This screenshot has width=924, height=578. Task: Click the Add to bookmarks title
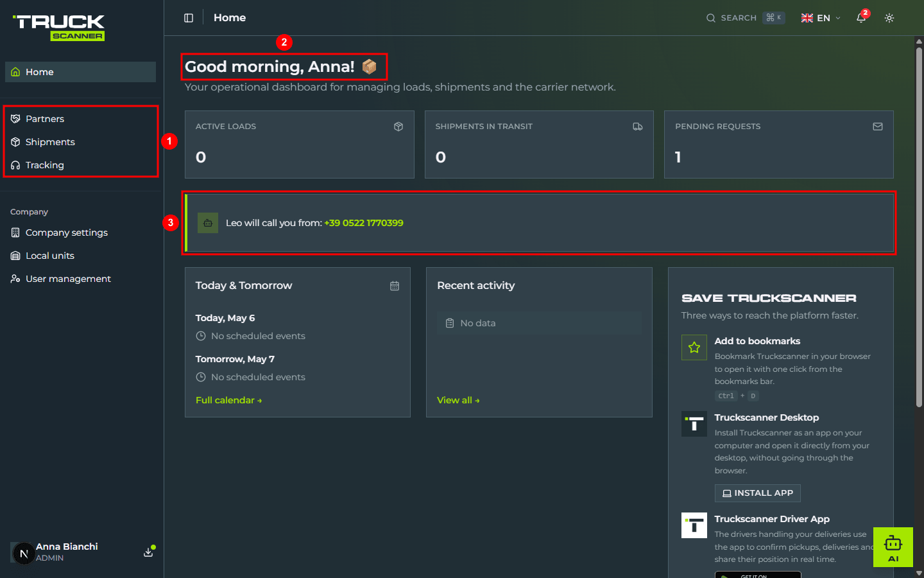pos(757,341)
